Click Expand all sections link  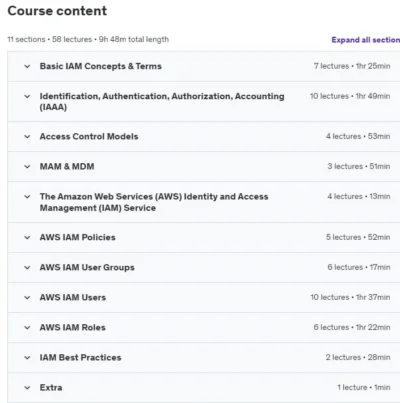point(366,40)
